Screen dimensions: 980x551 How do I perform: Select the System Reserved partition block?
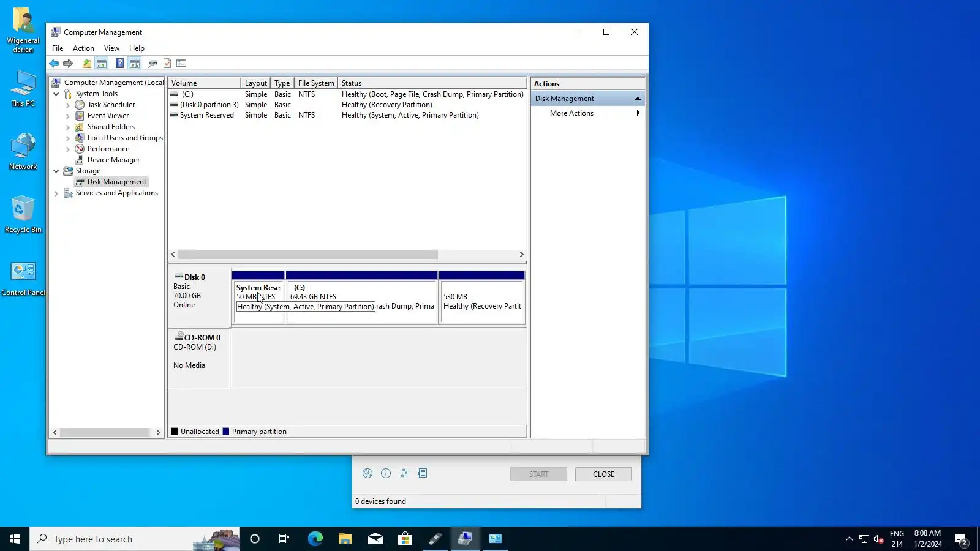[258, 297]
